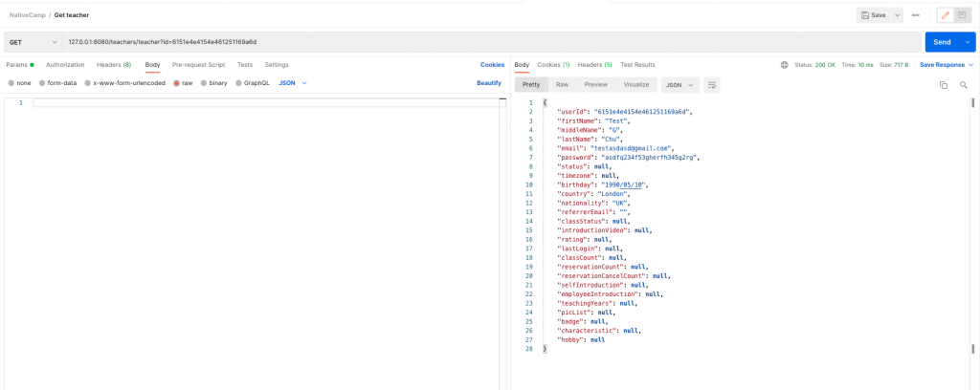Switch response view to Raw
Viewport: 980px width, 390px height.
pyautogui.click(x=562, y=85)
